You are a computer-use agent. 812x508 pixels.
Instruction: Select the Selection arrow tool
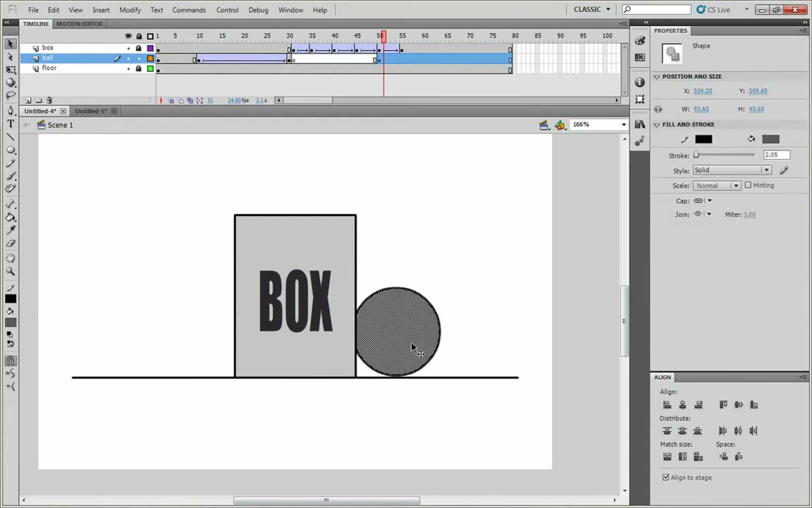coord(11,44)
